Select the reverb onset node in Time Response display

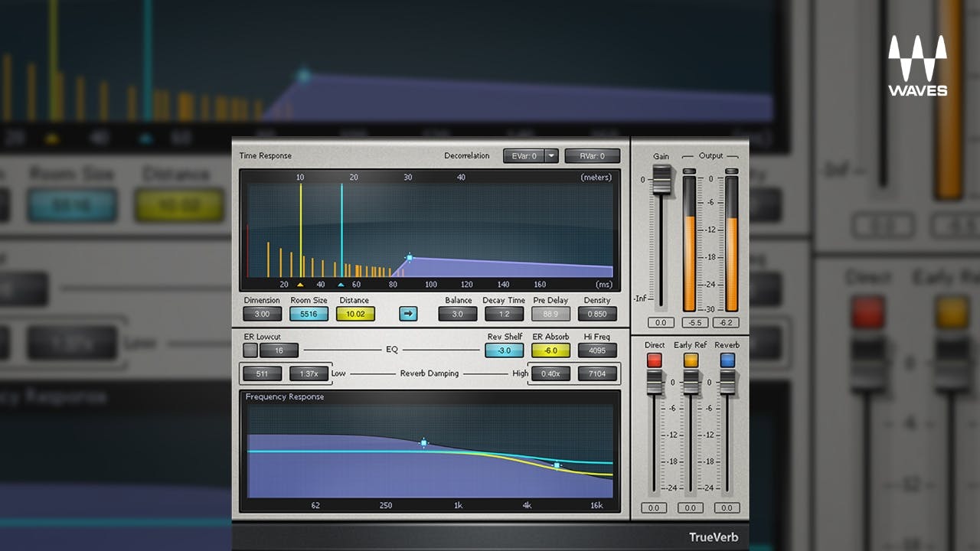coord(410,259)
